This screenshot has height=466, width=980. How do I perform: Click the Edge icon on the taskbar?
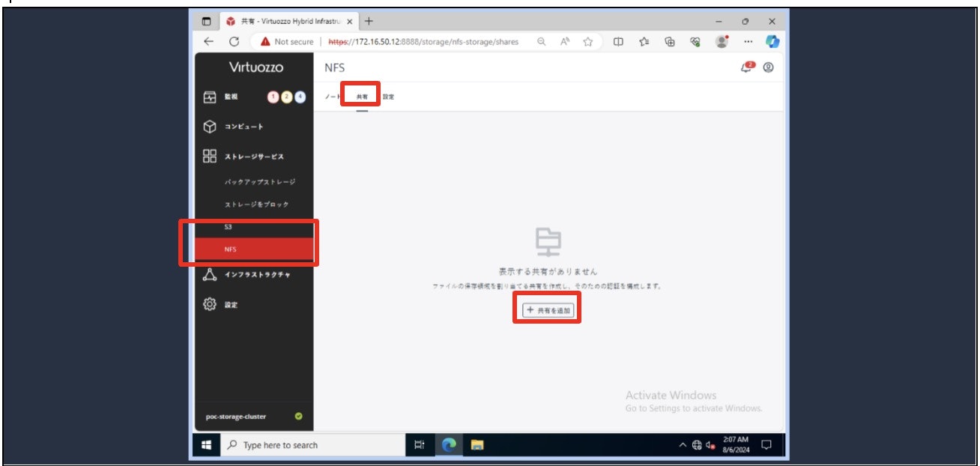tap(449, 445)
